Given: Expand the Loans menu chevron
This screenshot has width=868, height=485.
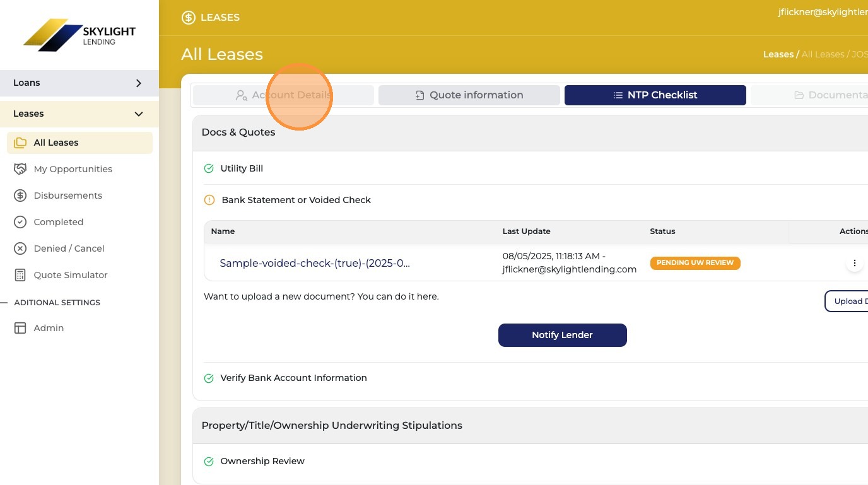Looking at the screenshot, I should tap(139, 83).
